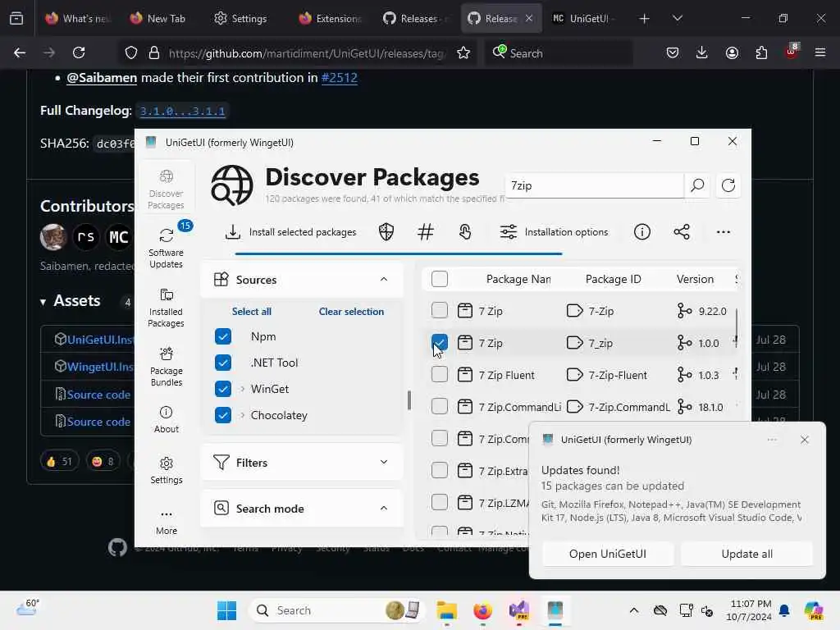Check the 7 Zip Fluent package
The height and width of the screenshot is (630, 840).
(440, 375)
